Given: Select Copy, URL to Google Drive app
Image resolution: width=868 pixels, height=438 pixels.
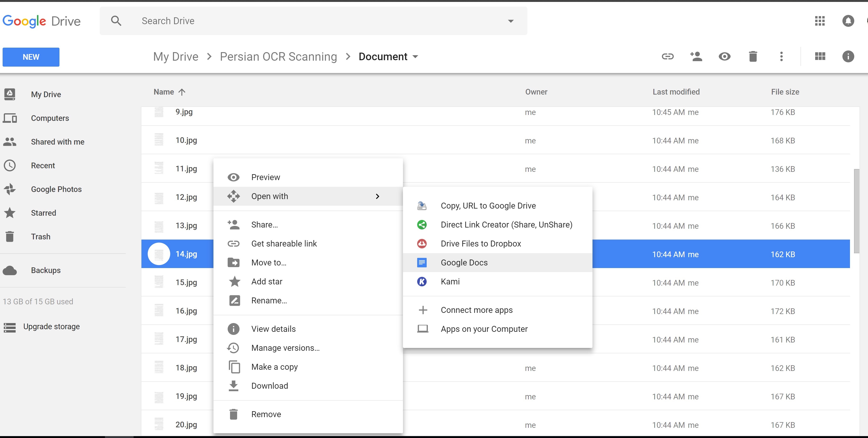Looking at the screenshot, I should (498, 206).
